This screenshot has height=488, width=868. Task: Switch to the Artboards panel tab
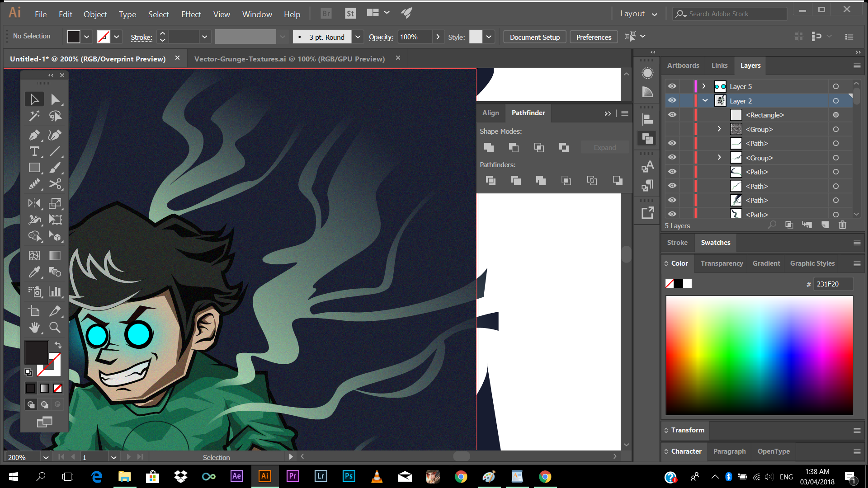click(683, 66)
